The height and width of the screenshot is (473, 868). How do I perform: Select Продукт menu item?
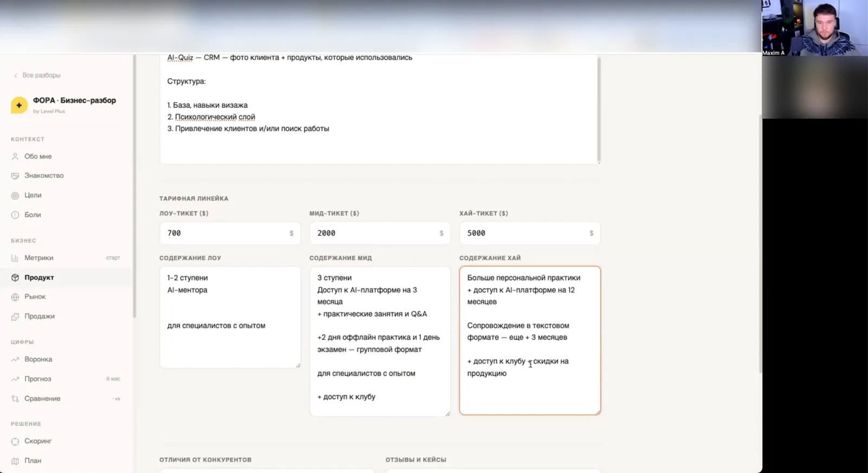click(x=39, y=277)
